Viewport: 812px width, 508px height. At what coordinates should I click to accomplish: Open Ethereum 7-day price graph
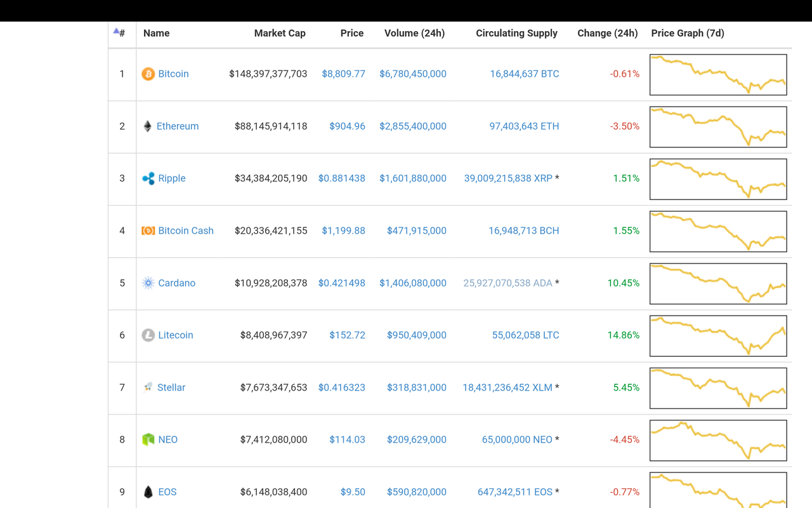718,127
